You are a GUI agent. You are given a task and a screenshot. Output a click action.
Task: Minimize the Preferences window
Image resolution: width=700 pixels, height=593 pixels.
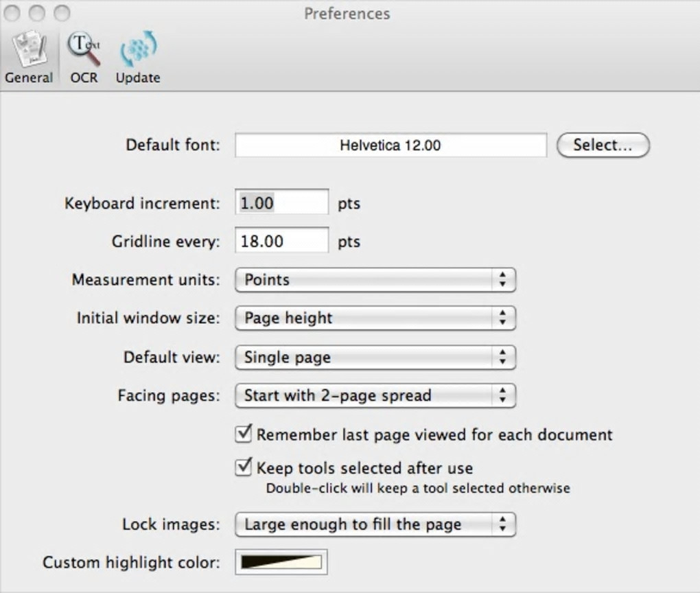point(37,13)
